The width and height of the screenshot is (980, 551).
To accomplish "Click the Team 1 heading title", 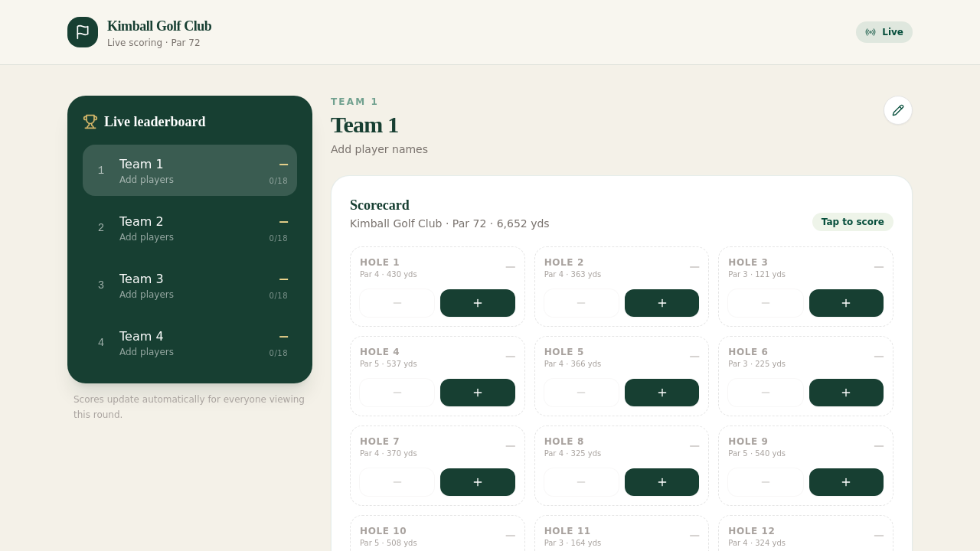I will [x=364, y=125].
